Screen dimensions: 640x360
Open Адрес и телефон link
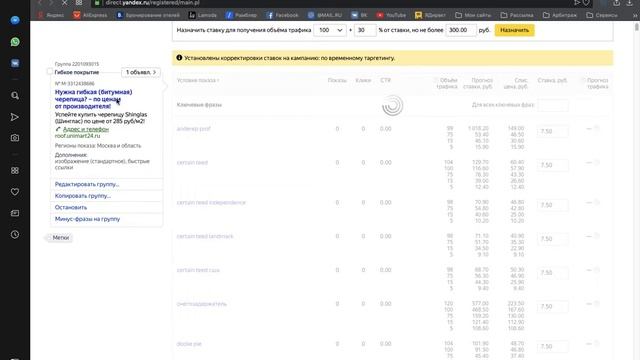click(86, 129)
